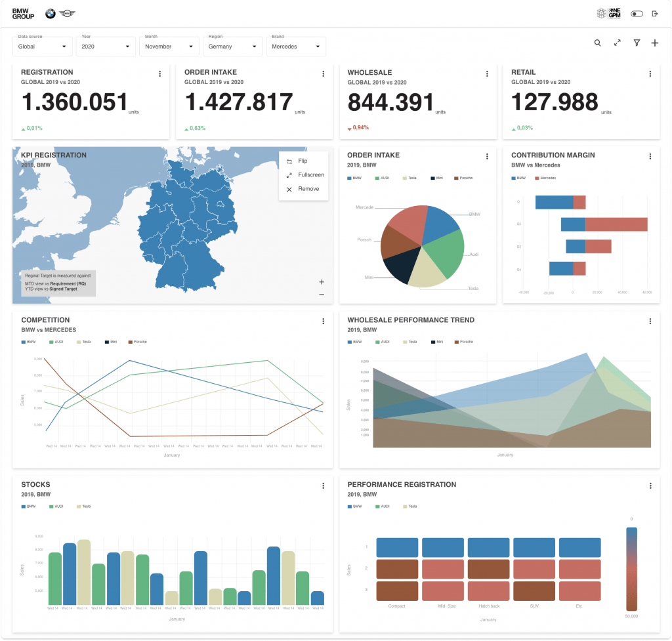This screenshot has height=641, width=672.
Task: Select Fullscreen in the map context menu
Action: point(303,175)
